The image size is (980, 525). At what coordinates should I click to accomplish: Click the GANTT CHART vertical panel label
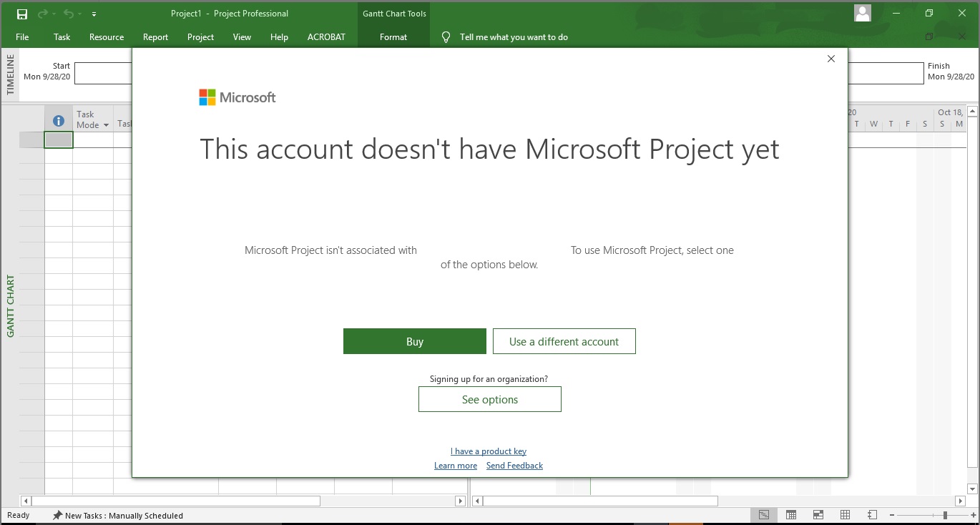(10, 305)
